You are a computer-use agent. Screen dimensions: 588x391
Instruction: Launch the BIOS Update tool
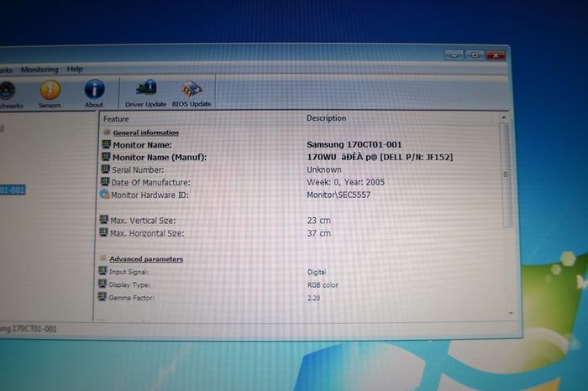click(x=192, y=93)
